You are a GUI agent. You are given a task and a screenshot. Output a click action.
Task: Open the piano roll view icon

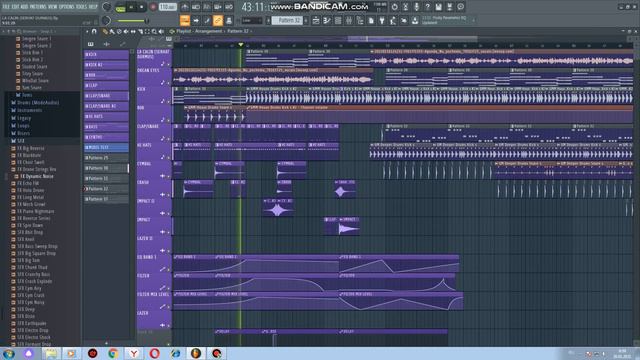327,20
